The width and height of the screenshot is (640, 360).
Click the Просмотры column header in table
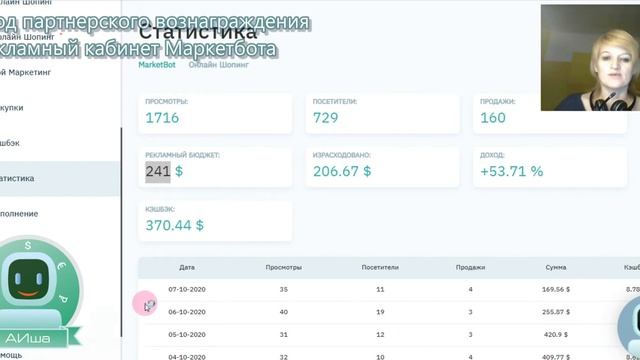click(x=284, y=268)
